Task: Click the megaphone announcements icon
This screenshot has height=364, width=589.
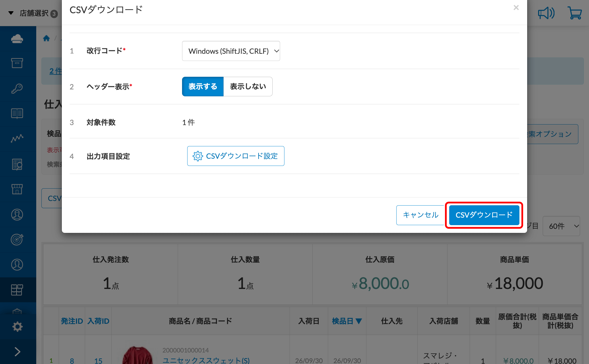Action: [546, 13]
